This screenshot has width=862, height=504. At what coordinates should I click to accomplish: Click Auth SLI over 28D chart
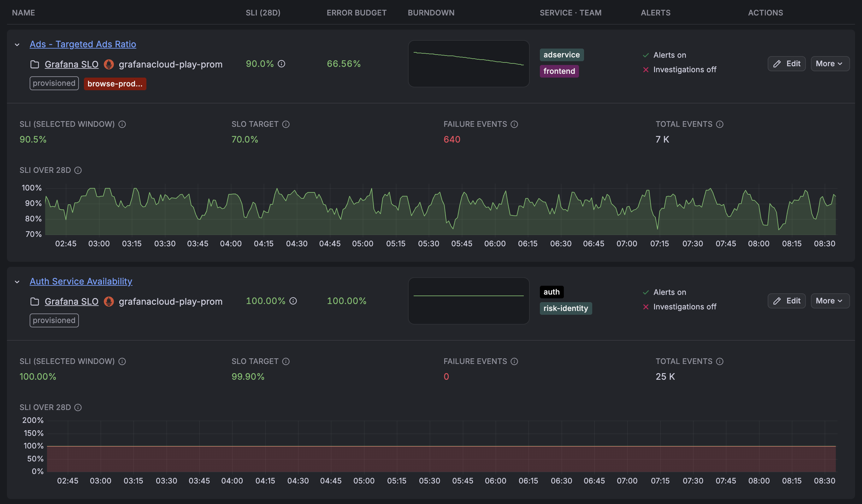[x=441, y=446]
